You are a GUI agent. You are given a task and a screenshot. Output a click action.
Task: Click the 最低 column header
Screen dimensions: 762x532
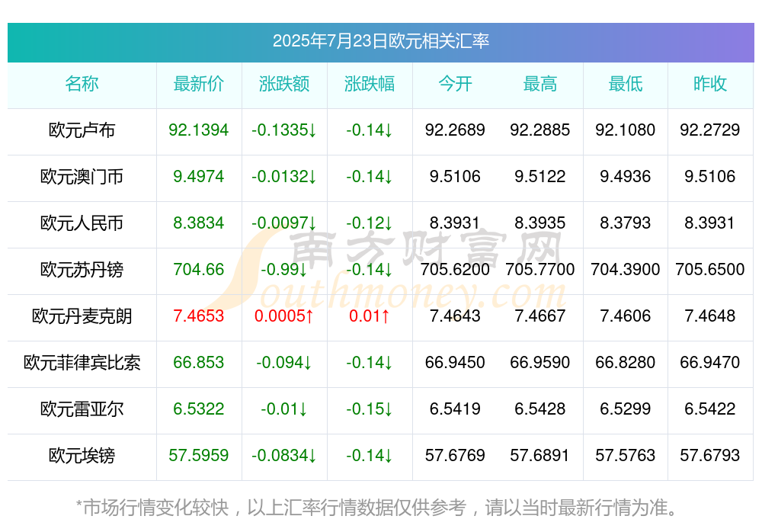tap(626, 84)
